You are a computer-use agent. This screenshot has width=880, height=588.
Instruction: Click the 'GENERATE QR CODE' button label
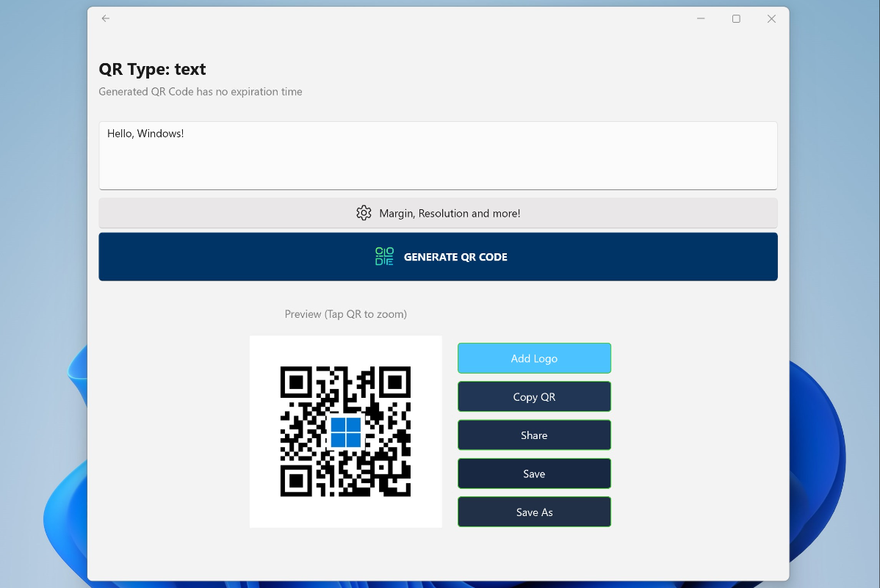[455, 257]
